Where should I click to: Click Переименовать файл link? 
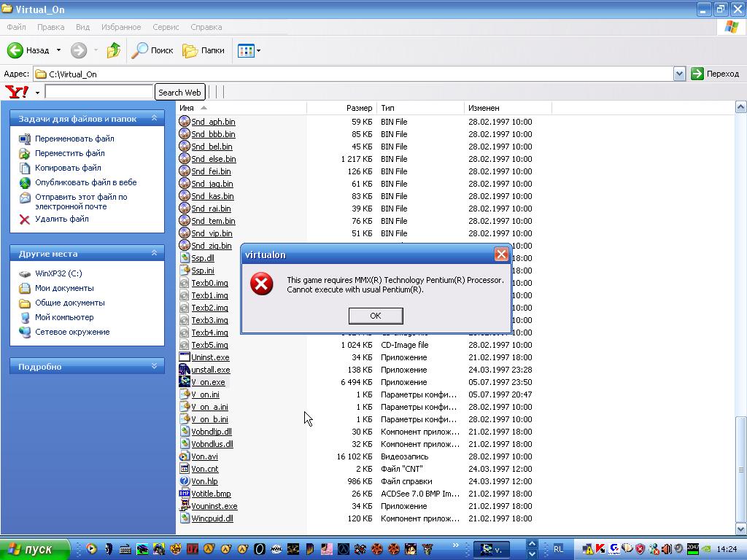tap(74, 139)
